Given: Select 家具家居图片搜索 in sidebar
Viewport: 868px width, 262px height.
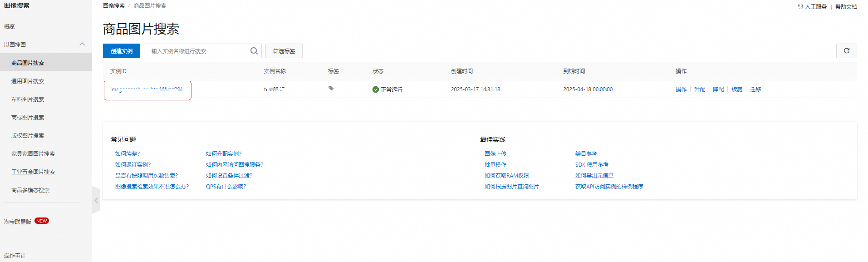Looking at the screenshot, I should (33, 153).
